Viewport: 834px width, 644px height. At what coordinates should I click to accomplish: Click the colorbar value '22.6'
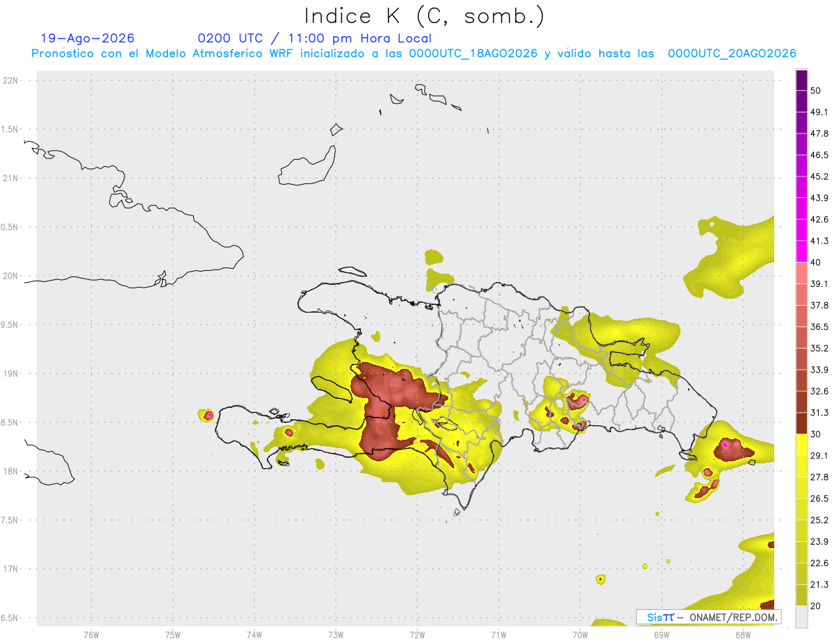coord(819,563)
